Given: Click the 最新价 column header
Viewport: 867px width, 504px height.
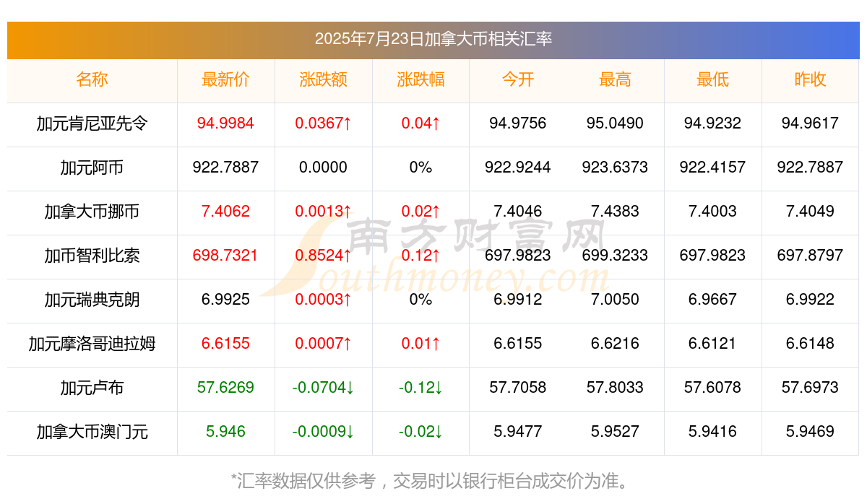Looking at the screenshot, I should coord(225,79).
